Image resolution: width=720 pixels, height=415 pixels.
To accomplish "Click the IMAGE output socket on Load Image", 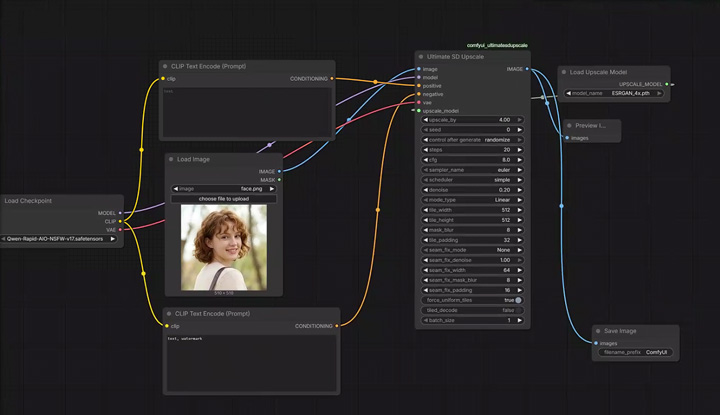I will pyautogui.click(x=279, y=171).
